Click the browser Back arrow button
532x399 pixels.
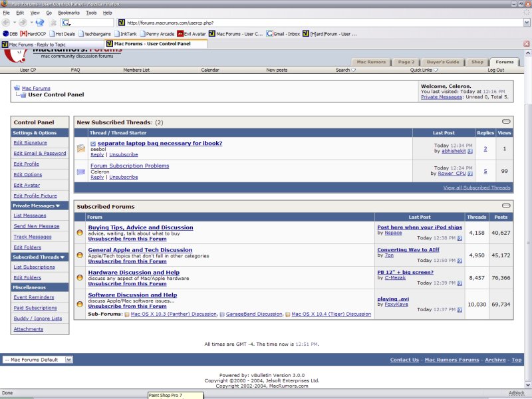pyautogui.click(x=6, y=23)
